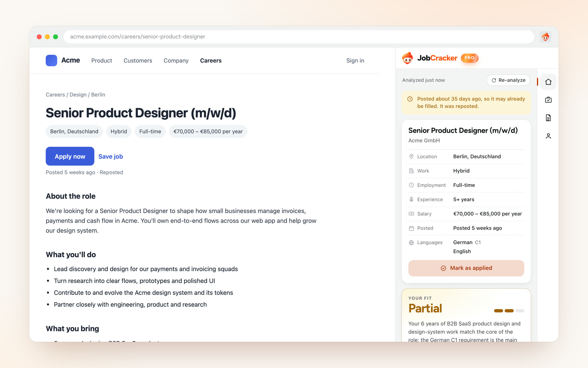Click the 'Full-time' employment value in panel
Screen dimensions: 588x368
(x=464, y=185)
